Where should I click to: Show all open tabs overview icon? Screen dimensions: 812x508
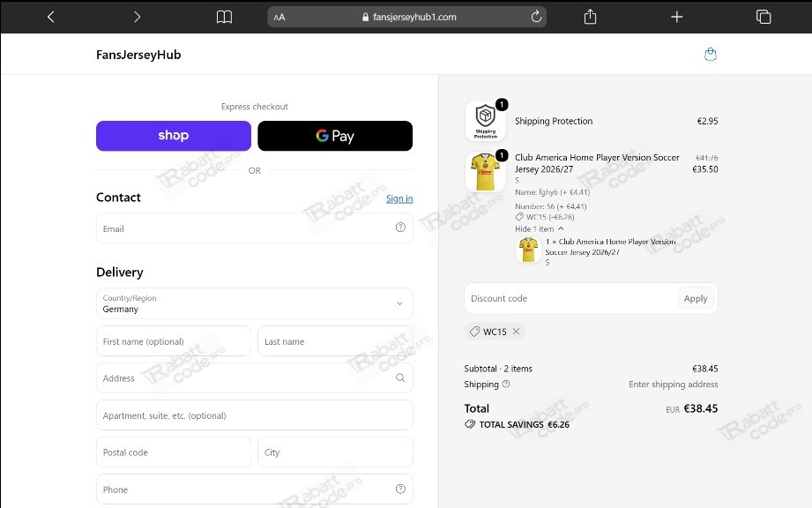(x=764, y=17)
